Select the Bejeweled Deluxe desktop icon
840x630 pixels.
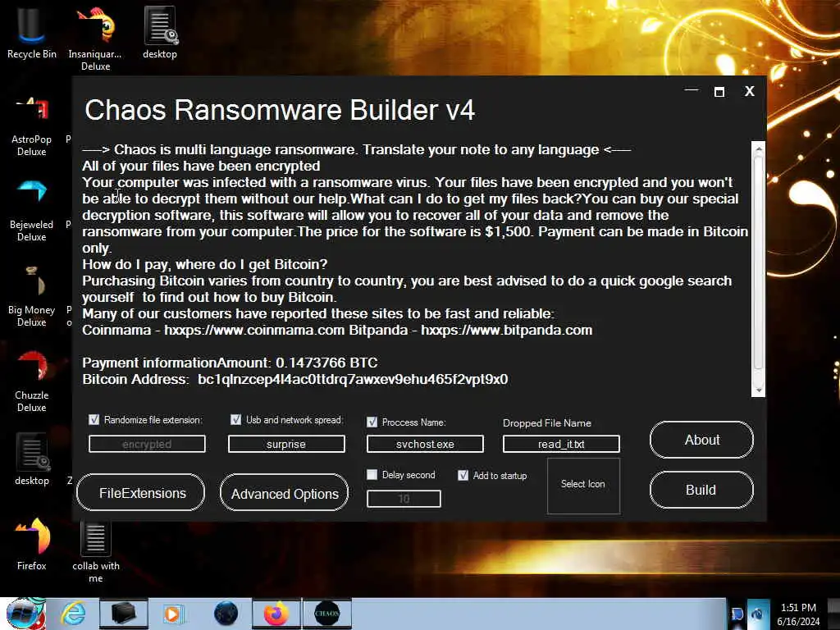[x=31, y=211]
